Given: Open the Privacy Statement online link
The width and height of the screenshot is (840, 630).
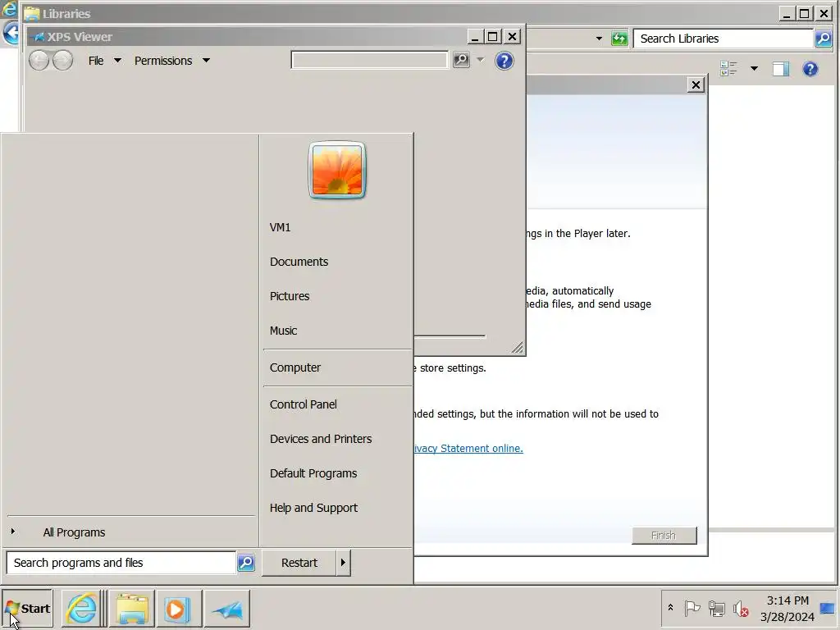Looking at the screenshot, I should point(468,449).
